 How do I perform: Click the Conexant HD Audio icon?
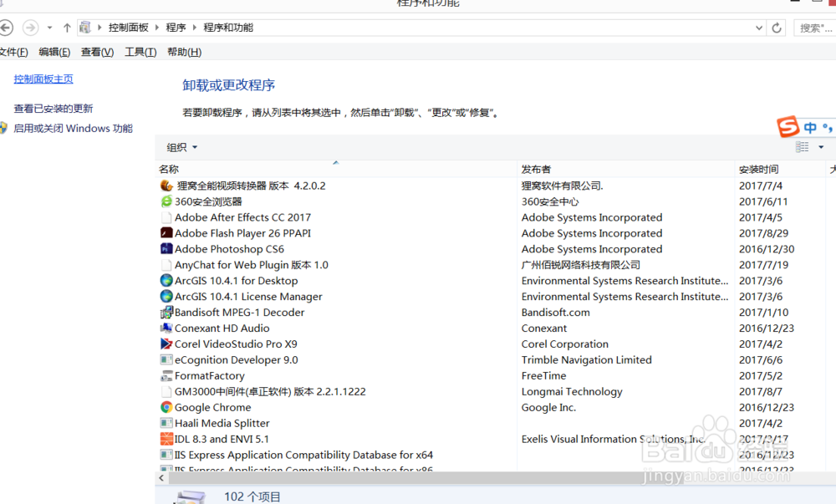[x=166, y=328]
